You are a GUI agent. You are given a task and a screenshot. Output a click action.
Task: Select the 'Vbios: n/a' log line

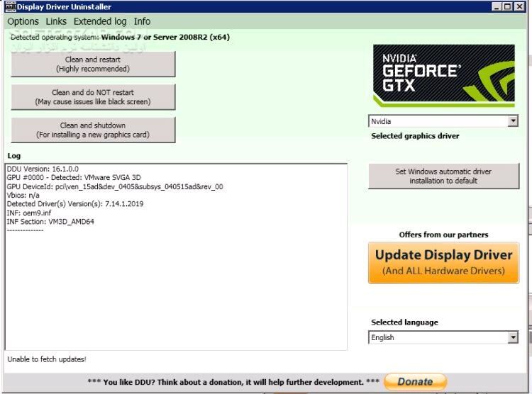pyautogui.click(x=23, y=196)
